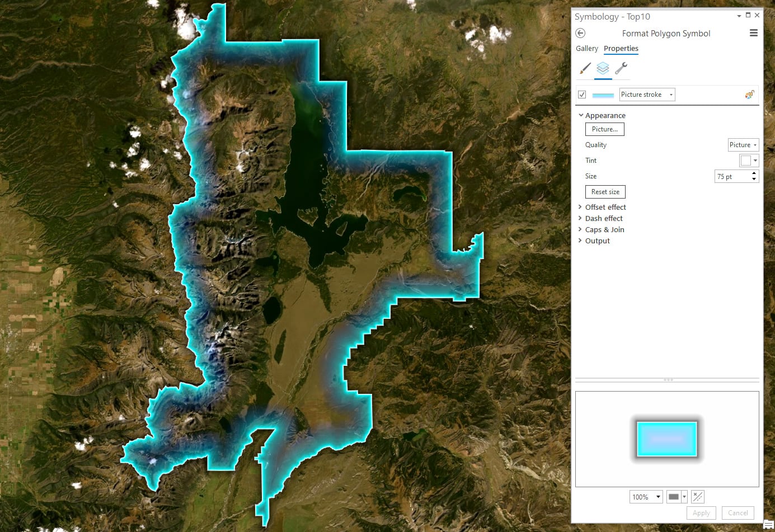Click the show symbol lines preview button
The height and width of the screenshot is (532, 775).
(698, 496)
